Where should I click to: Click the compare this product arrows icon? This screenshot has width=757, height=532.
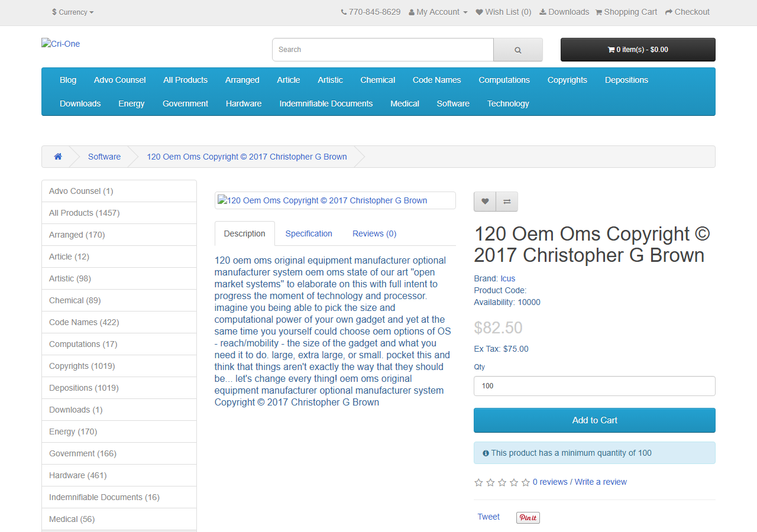click(507, 202)
